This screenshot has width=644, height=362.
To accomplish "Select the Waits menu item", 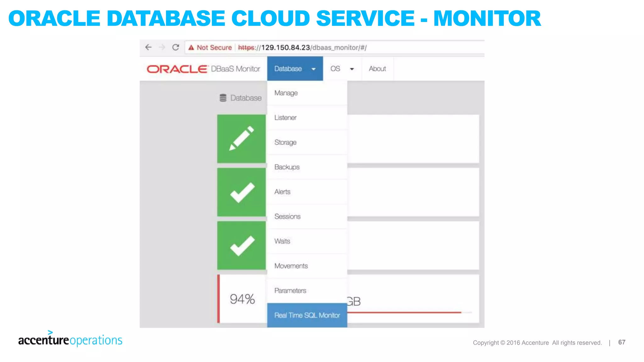I will pos(307,241).
